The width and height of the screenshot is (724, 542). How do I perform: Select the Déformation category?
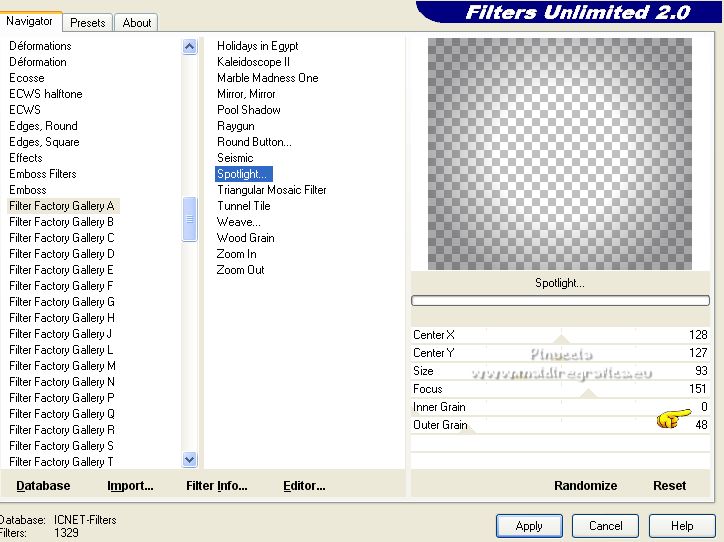pos(38,62)
